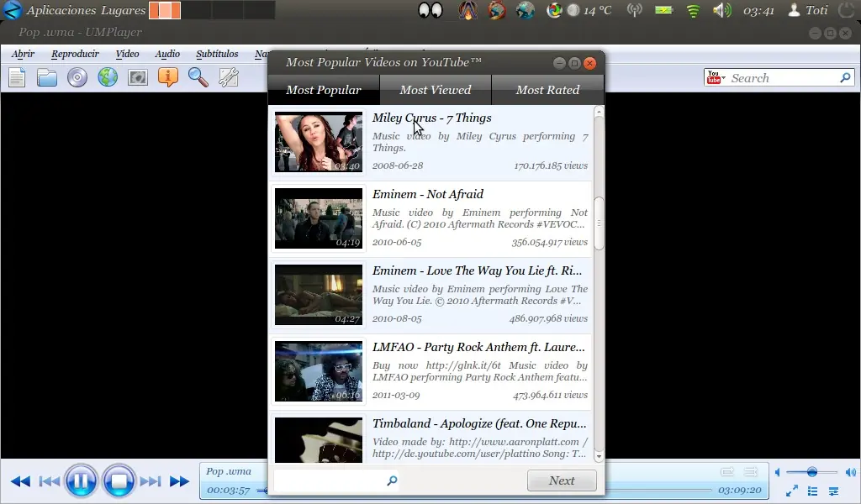861x504 pixels.
Task: Open preferences with the tools icon
Action: pos(228,77)
